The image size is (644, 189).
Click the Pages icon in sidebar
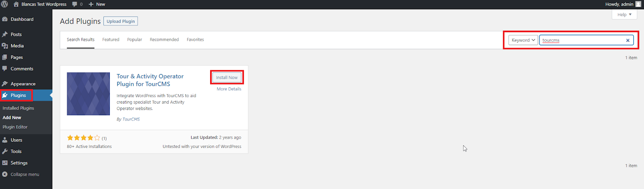5,57
